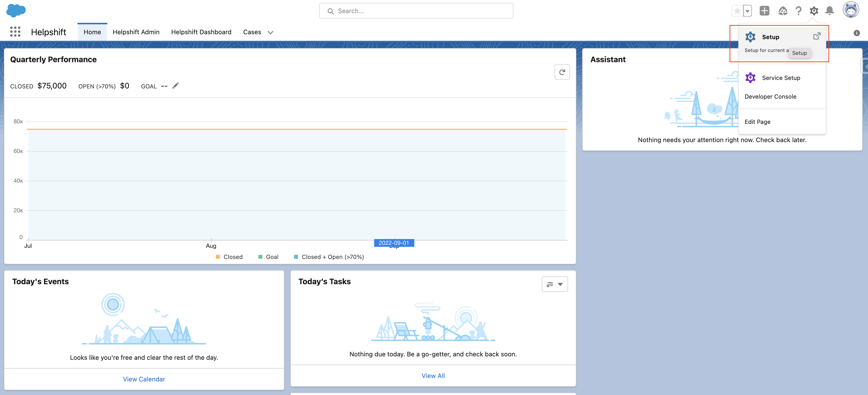
Task: Edit the Goal with pencil icon
Action: [176, 86]
